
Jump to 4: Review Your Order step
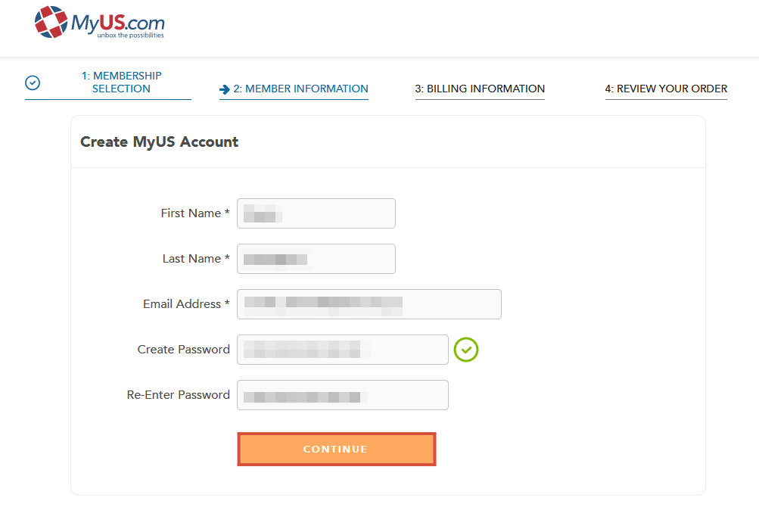666,89
